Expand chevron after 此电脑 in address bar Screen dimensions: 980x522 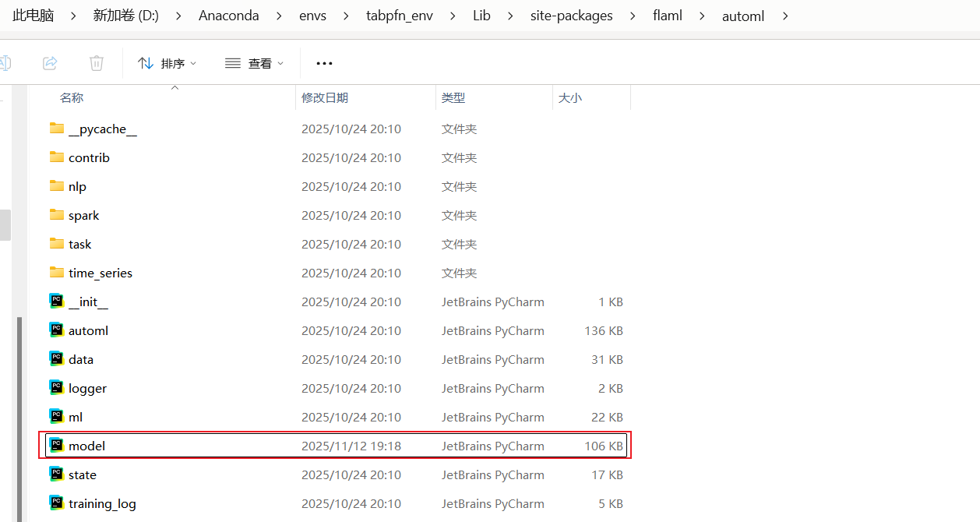pyautogui.click(x=73, y=16)
